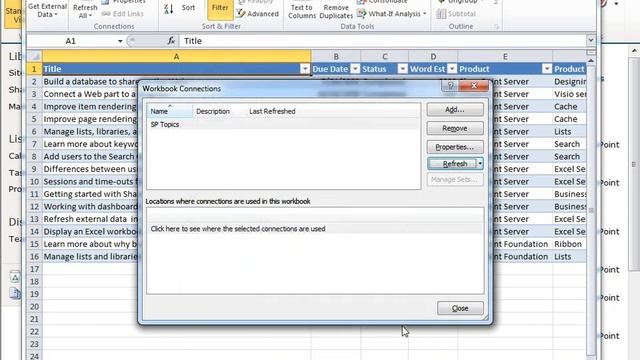Open the Name Box dropdown arrow

pyautogui.click(x=120, y=41)
